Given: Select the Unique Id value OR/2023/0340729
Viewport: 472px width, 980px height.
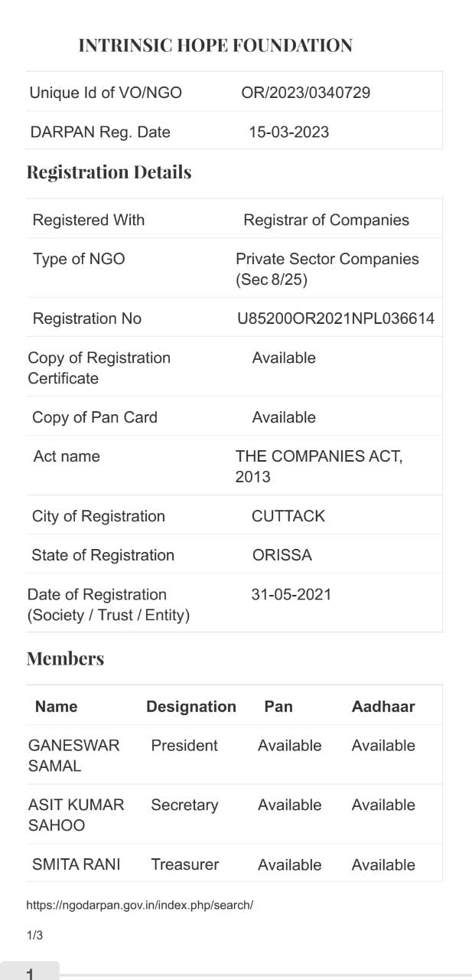Looking at the screenshot, I should 305,93.
